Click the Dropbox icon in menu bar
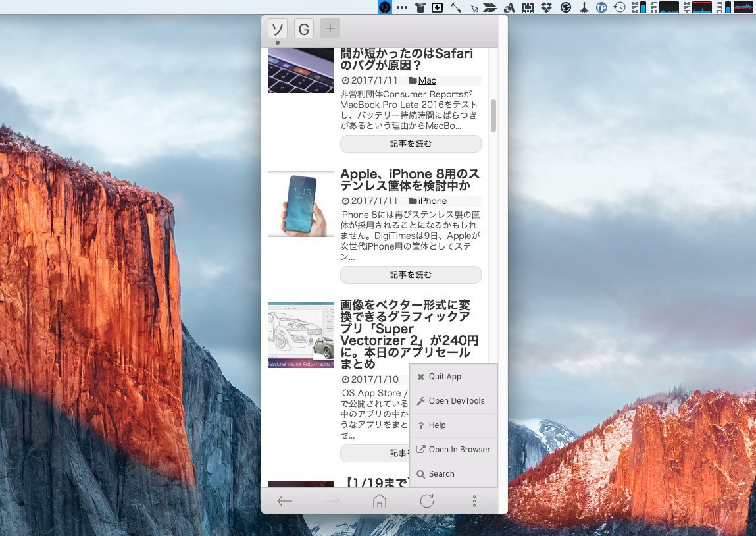 [546, 7]
